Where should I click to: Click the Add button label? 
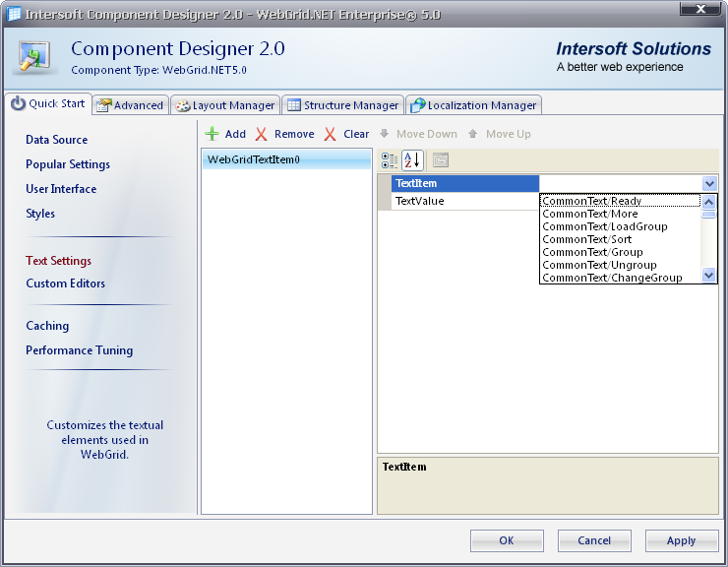click(x=235, y=134)
